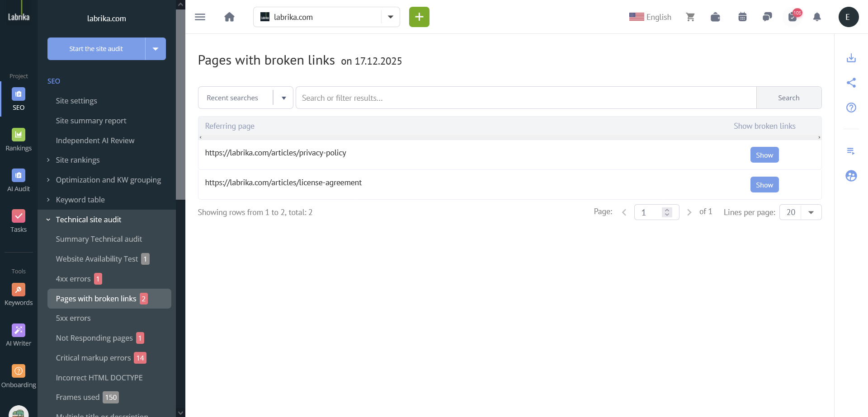Open AI Writer tool
Viewport: 868px width, 417px height.
pyautogui.click(x=19, y=335)
